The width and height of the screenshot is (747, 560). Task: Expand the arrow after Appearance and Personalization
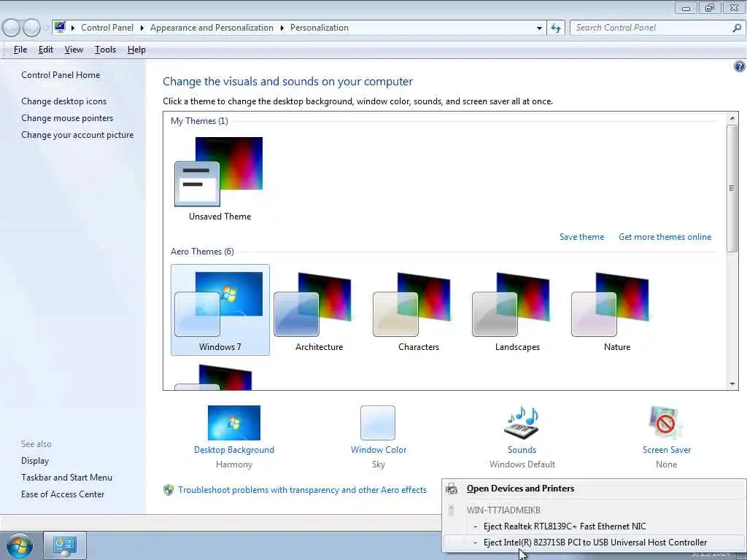point(282,28)
